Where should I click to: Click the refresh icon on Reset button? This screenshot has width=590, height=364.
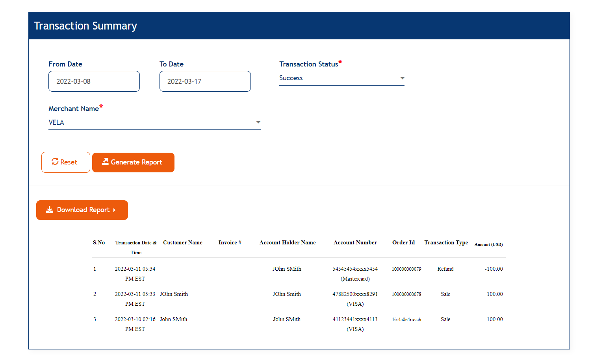click(56, 162)
